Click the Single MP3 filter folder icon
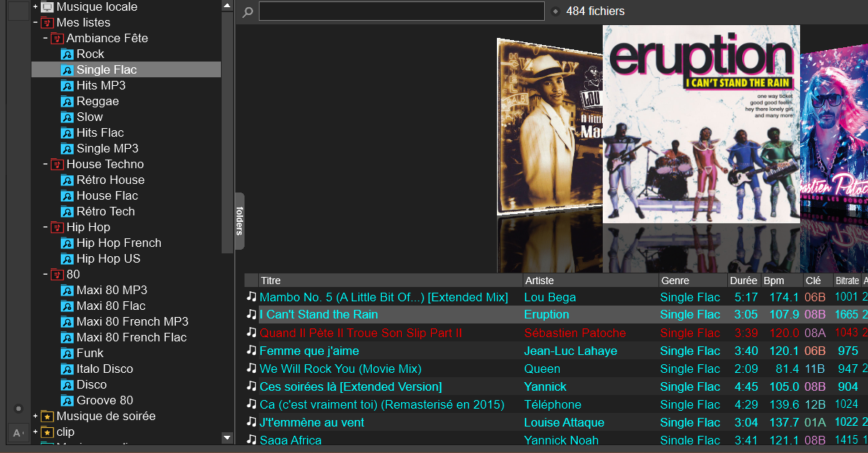Image resolution: width=868 pixels, height=453 pixels. (x=67, y=148)
